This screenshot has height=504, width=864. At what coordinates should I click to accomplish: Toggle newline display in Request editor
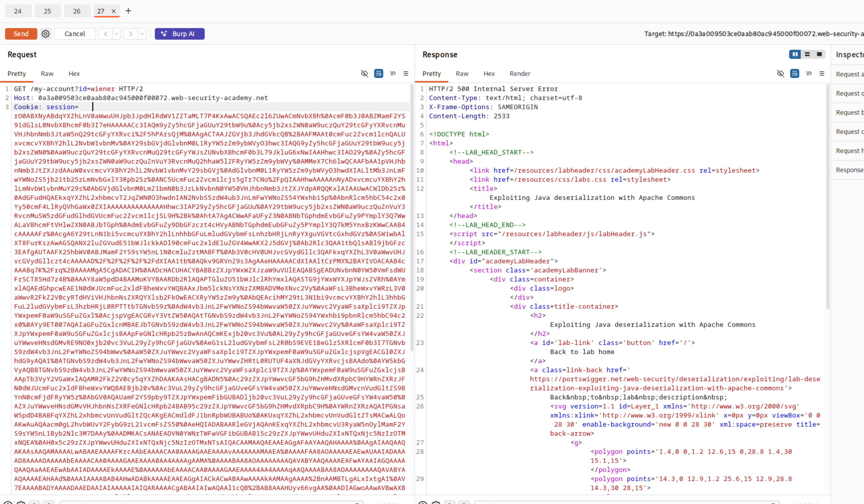[393, 73]
